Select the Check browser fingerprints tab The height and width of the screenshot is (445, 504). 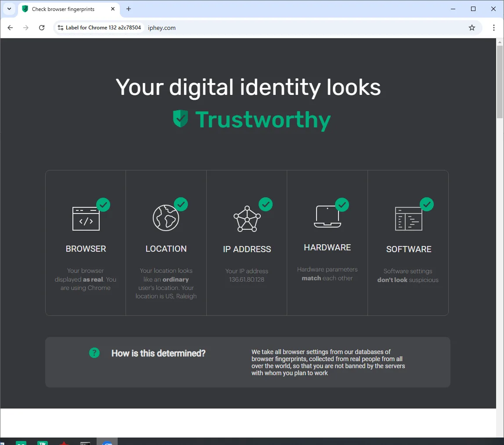pos(69,9)
